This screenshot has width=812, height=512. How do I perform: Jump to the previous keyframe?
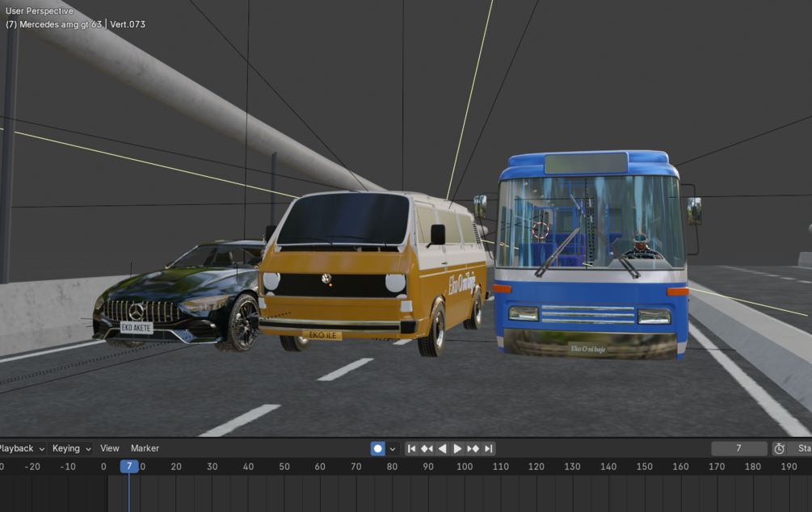tap(426, 448)
